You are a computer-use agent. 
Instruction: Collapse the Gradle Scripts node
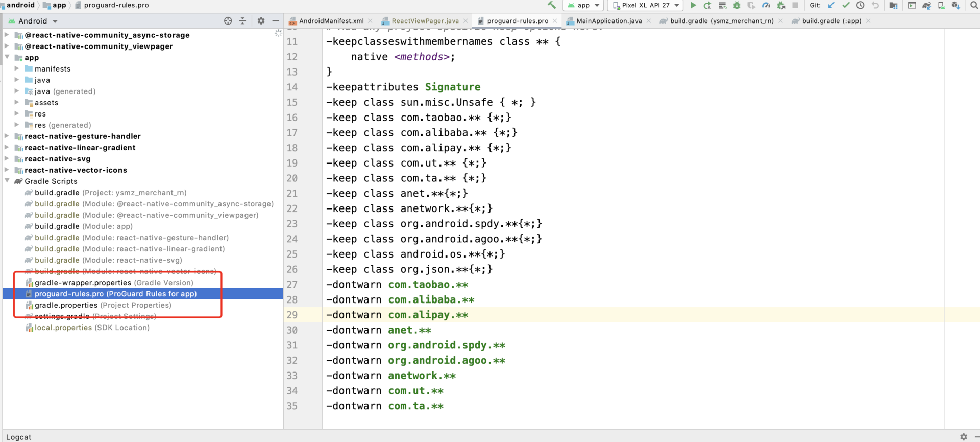7,181
